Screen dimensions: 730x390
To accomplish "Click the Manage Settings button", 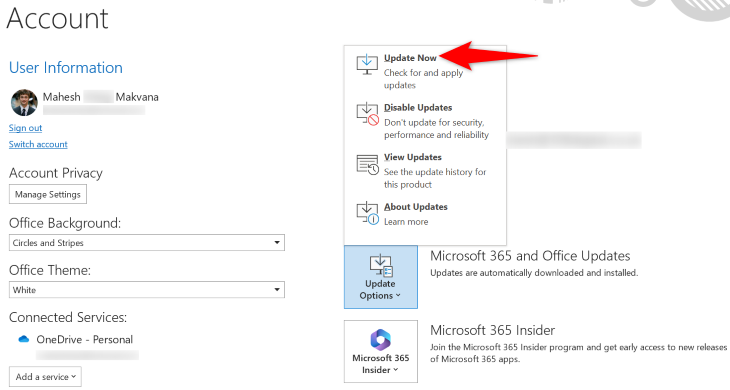I will pyautogui.click(x=47, y=195).
